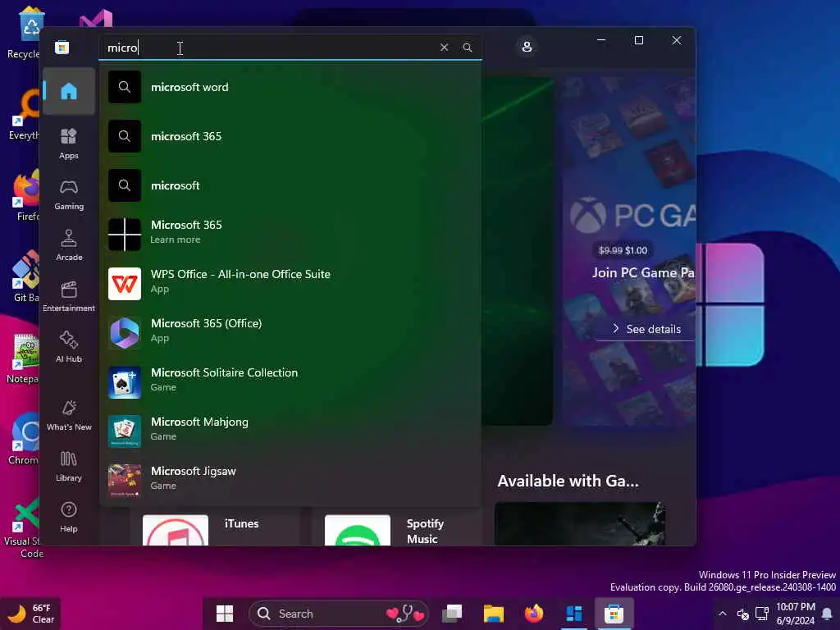Open the Arcade section

click(69, 245)
